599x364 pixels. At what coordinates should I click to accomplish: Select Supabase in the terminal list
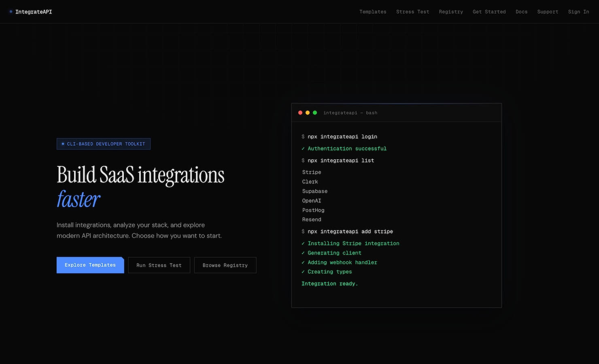315,191
